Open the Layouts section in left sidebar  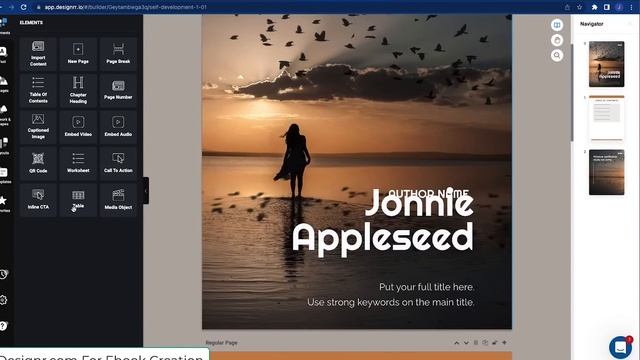click(x=3, y=146)
